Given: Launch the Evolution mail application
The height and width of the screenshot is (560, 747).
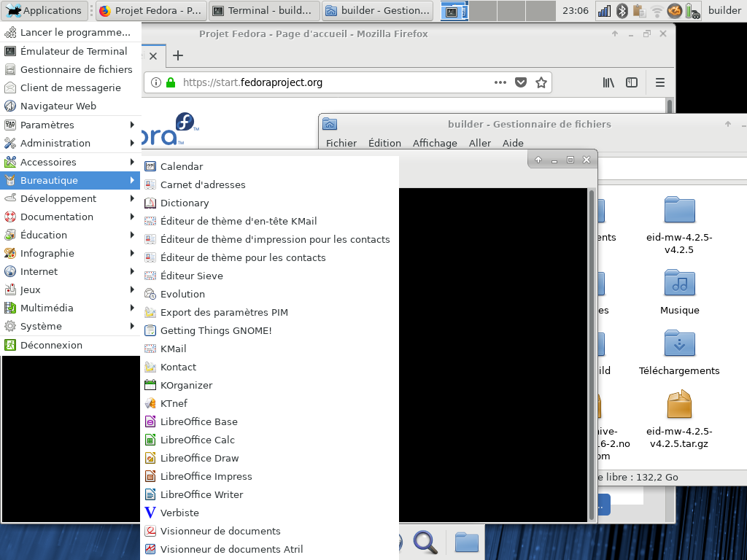Looking at the screenshot, I should [270, 294].
